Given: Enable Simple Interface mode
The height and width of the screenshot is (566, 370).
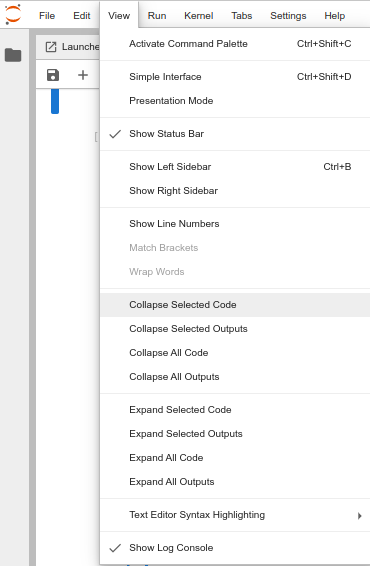Looking at the screenshot, I should click(235, 77).
